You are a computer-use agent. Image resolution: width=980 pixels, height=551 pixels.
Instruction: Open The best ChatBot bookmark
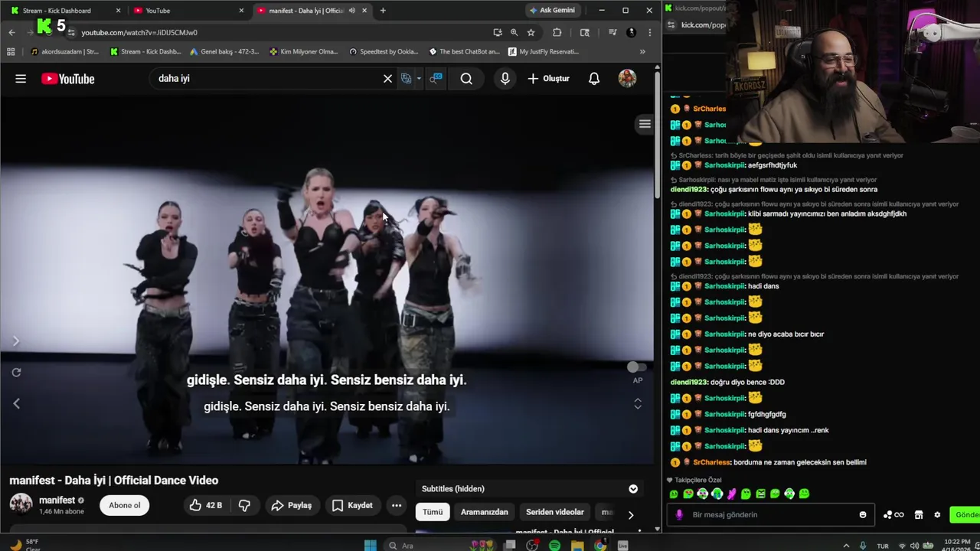(x=465, y=52)
